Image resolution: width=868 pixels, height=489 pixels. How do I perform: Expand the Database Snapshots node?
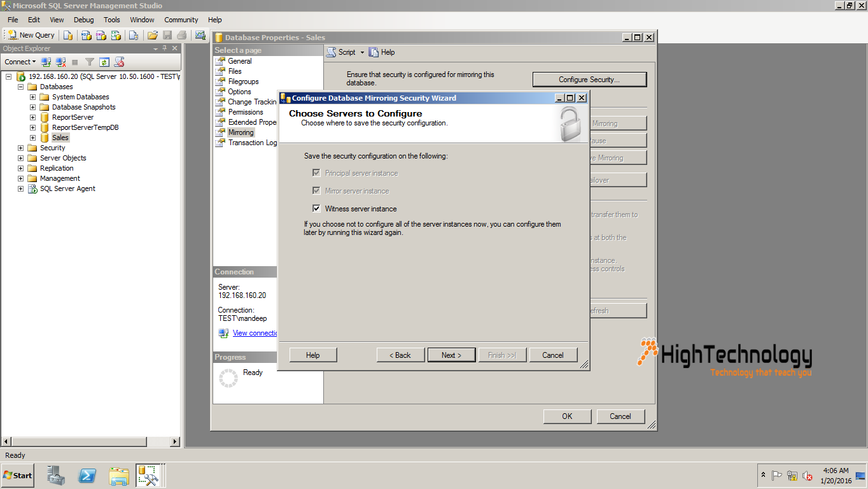(x=33, y=107)
